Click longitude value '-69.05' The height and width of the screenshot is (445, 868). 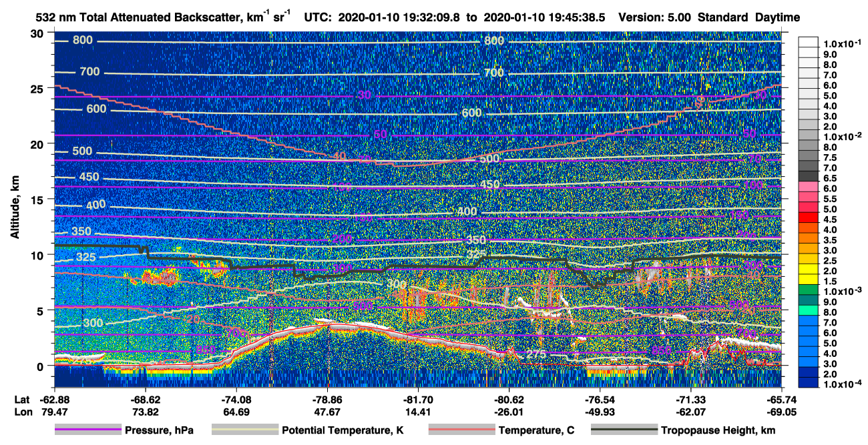coord(781,412)
